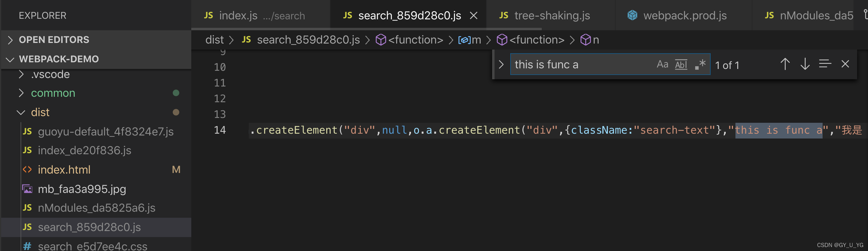Click JS icon beside guoyu-default_4f8324e7.js
Viewport: 868px width, 251px height.
coord(27,131)
